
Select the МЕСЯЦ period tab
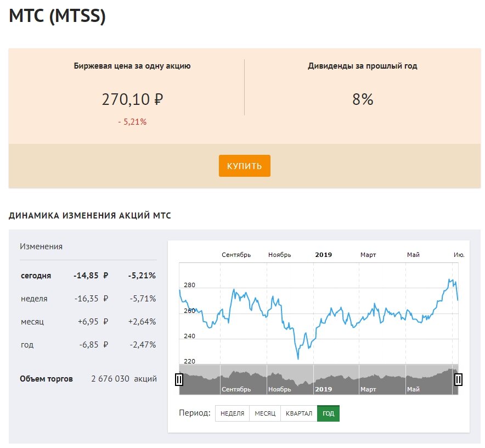265,413
